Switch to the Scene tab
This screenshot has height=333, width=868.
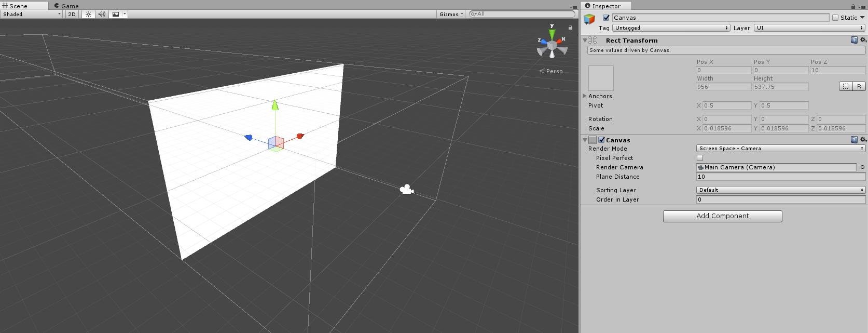tap(24, 6)
